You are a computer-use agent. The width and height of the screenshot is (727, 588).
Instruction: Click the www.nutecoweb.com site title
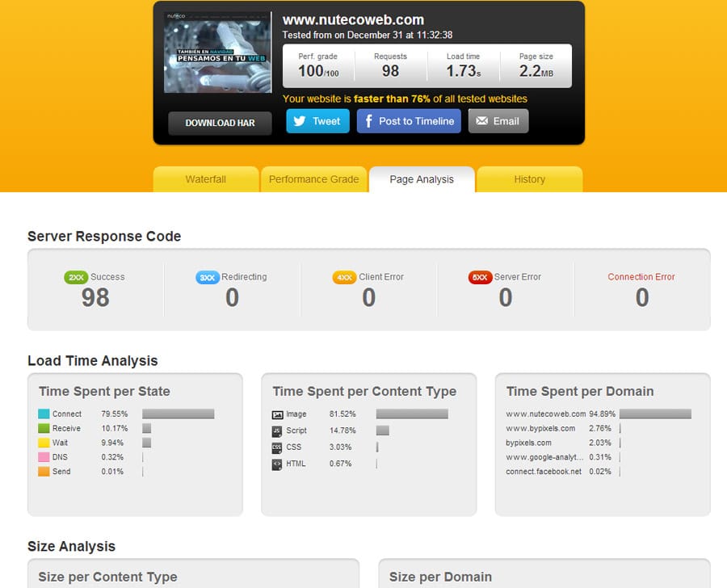point(353,20)
